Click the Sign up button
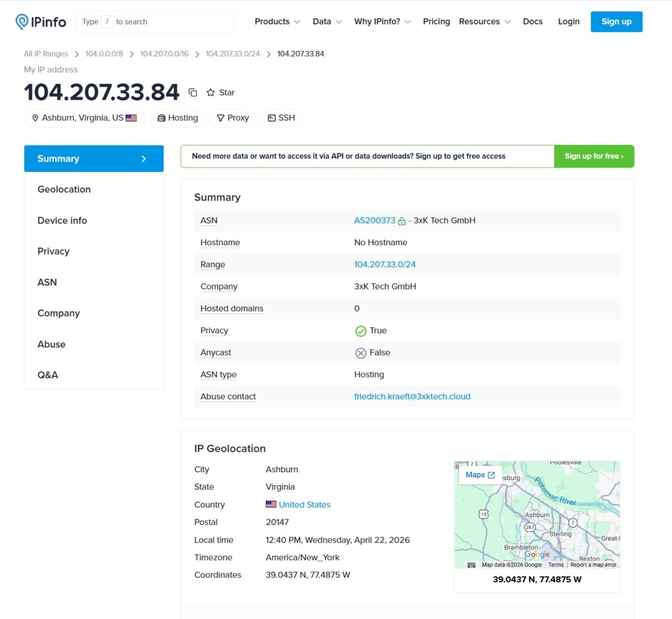The height and width of the screenshot is (619, 672). click(617, 22)
